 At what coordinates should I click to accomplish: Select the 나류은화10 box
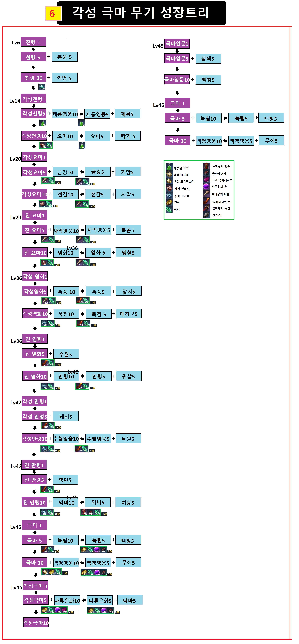tap(67, 600)
